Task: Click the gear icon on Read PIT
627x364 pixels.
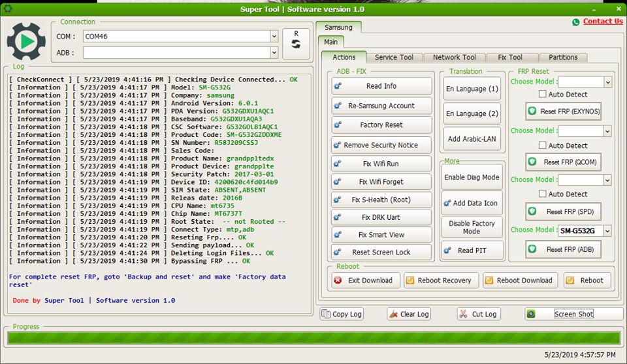Action: [x=447, y=250]
